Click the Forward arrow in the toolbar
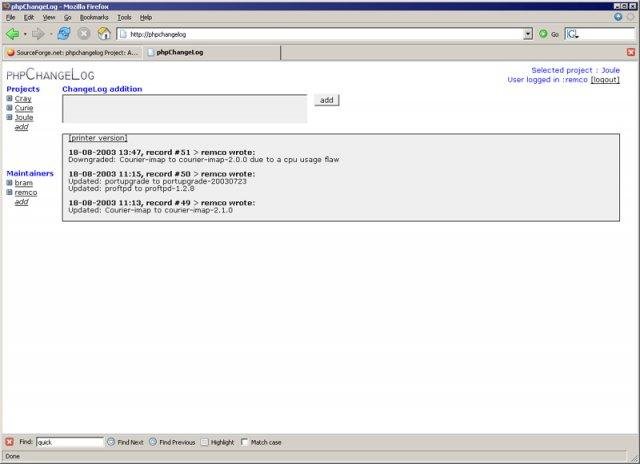The image size is (640, 464). tap(38, 34)
